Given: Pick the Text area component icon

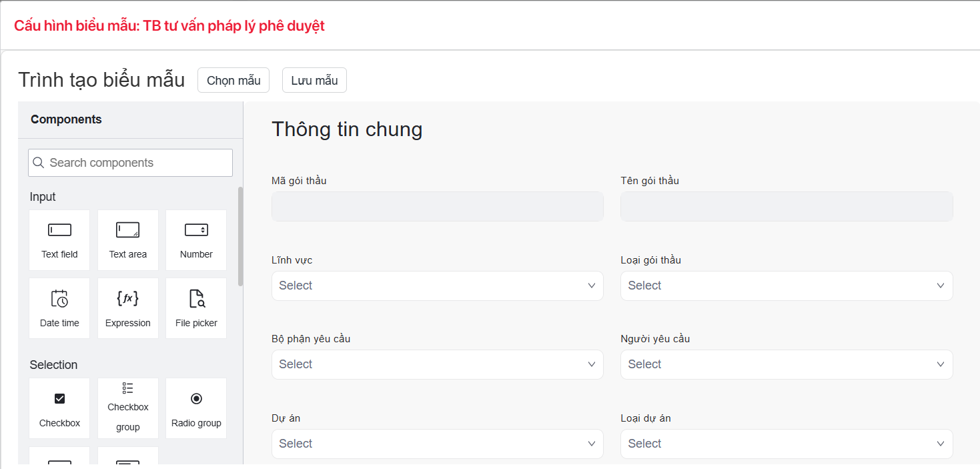Looking at the screenshot, I should click(x=127, y=230).
